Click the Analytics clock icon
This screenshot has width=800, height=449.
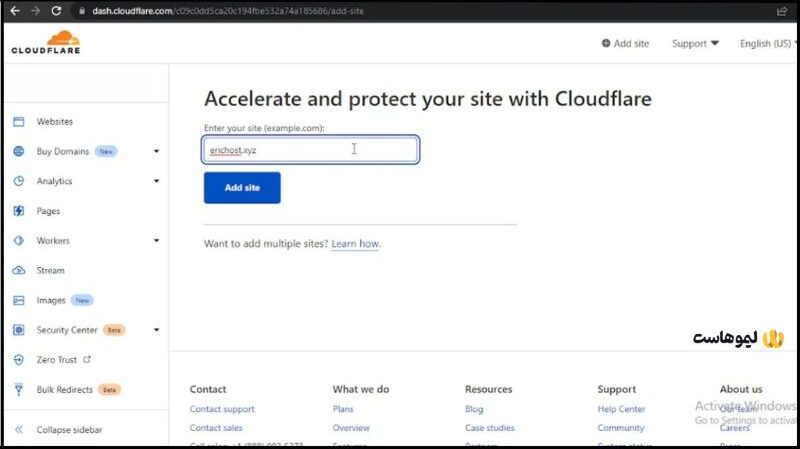tap(19, 181)
